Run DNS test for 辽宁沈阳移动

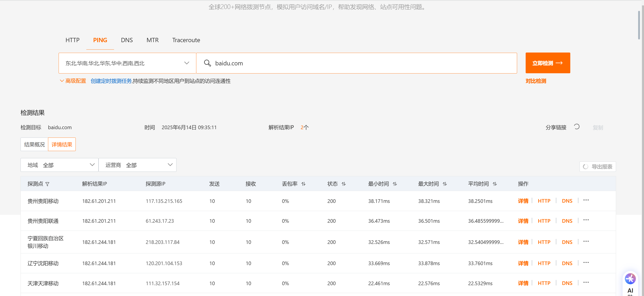(x=567, y=263)
